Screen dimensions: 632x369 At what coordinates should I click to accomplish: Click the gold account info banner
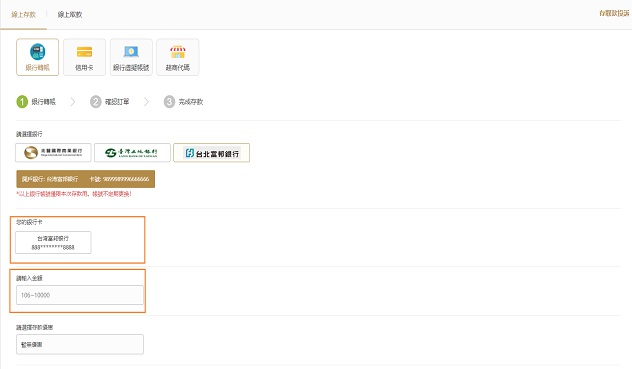[x=85, y=179]
